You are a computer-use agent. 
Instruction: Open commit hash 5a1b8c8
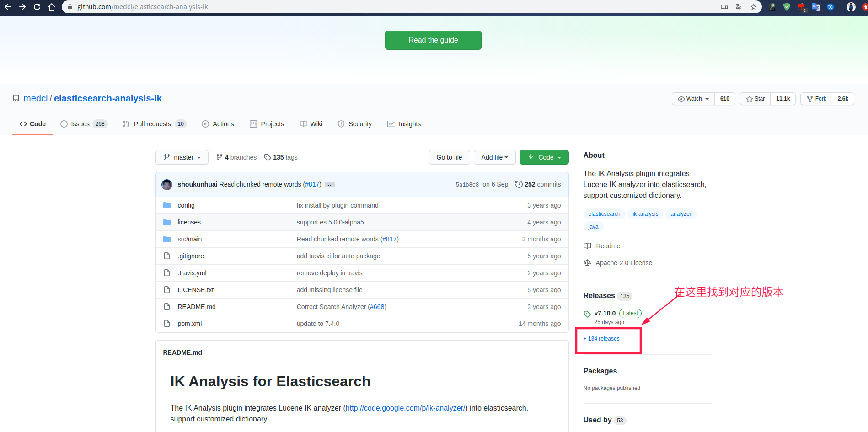[467, 185]
